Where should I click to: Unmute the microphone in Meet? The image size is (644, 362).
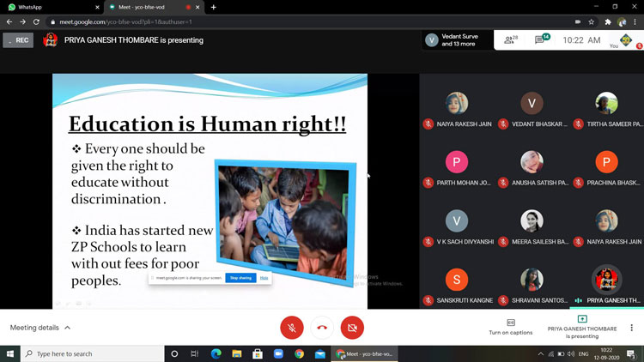[x=292, y=327]
